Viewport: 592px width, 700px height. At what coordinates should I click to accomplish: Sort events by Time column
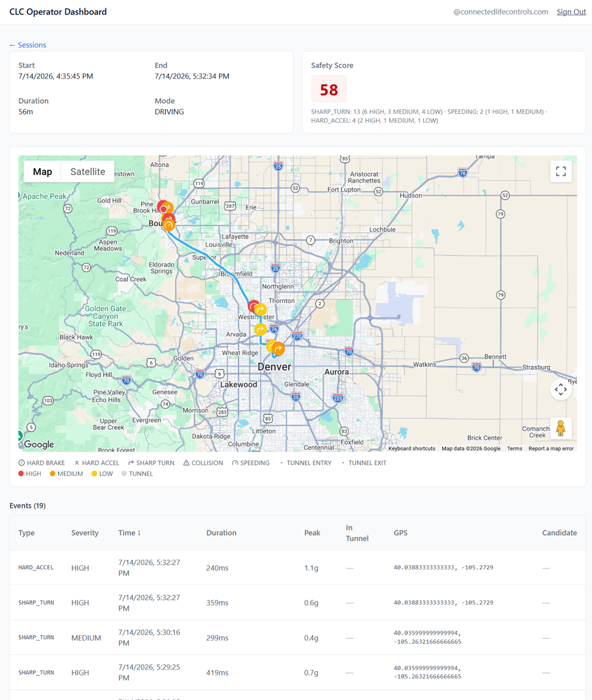tap(130, 533)
